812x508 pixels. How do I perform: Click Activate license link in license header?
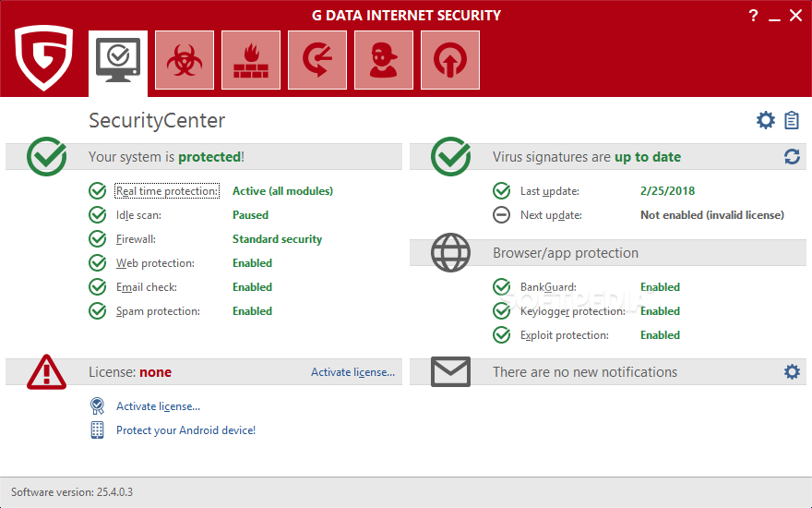[x=352, y=371]
